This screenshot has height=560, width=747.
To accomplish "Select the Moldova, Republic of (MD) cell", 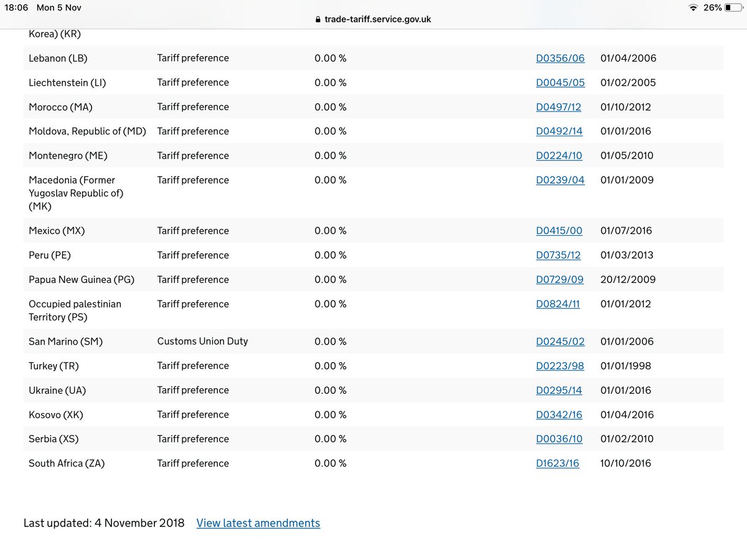I will pos(88,131).
